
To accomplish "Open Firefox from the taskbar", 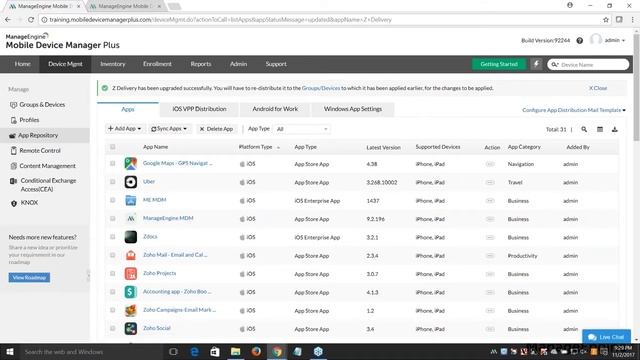I will tap(256, 351).
